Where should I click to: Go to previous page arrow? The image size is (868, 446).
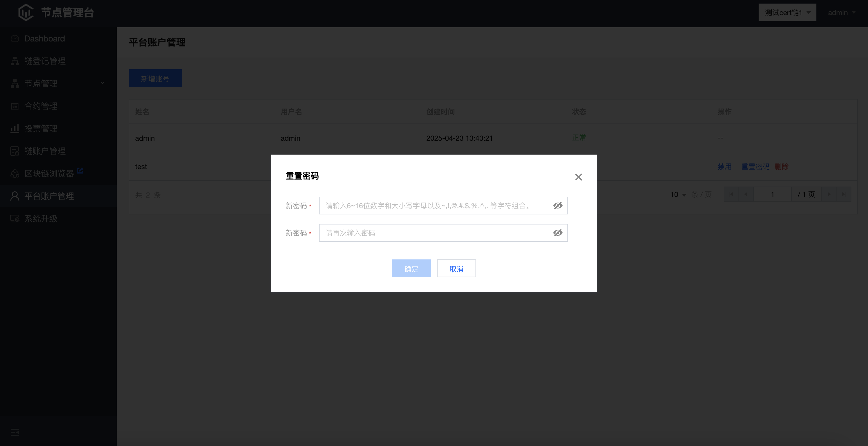[x=746, y=194]
